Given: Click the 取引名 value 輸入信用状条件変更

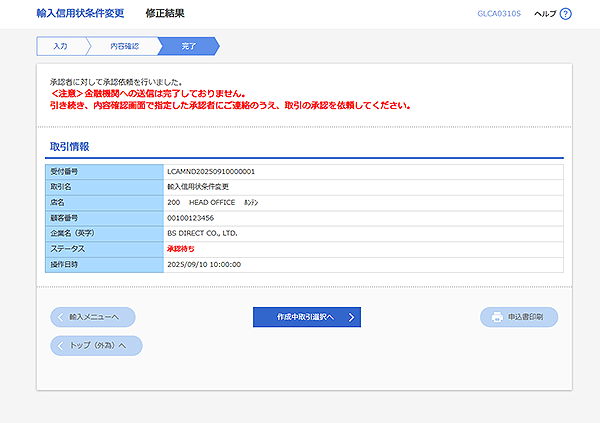Looking at the screenshot, I should tap(198, 187).
